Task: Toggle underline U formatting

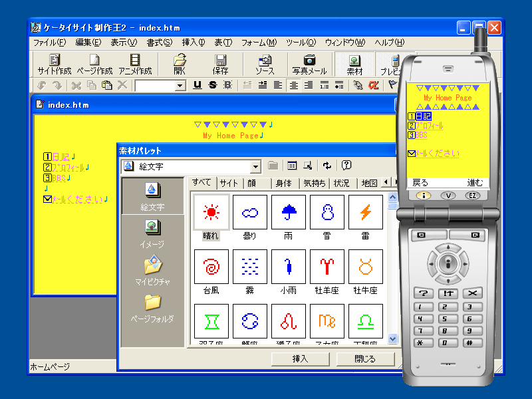Action: pyautogui.click(x=197, y=85)
